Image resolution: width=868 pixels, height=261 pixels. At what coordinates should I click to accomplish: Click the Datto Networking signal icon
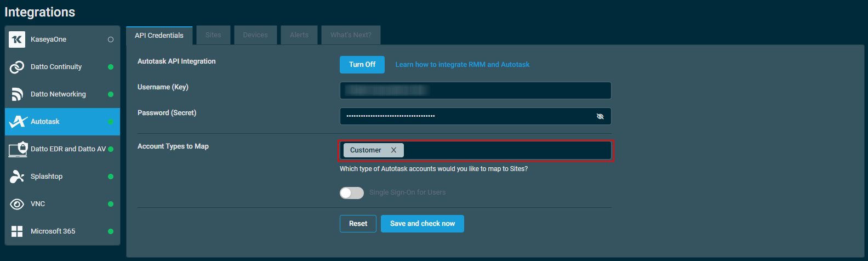tap(17, 94)
